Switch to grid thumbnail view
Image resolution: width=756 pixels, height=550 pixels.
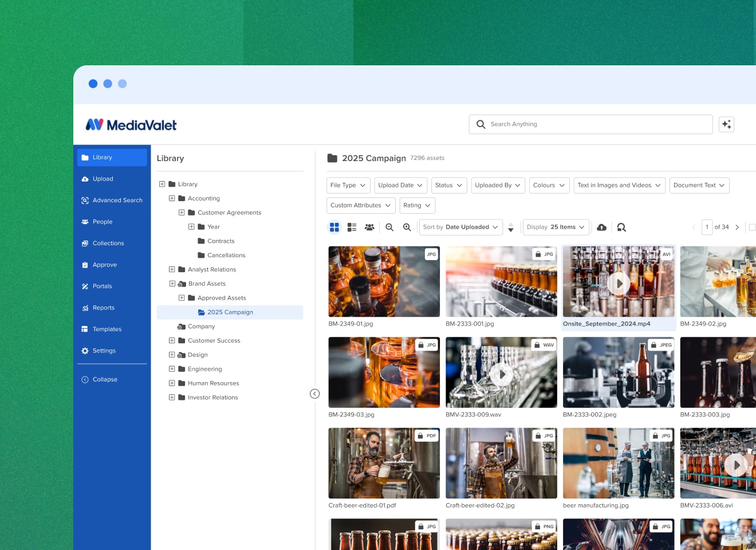point(334,227)
